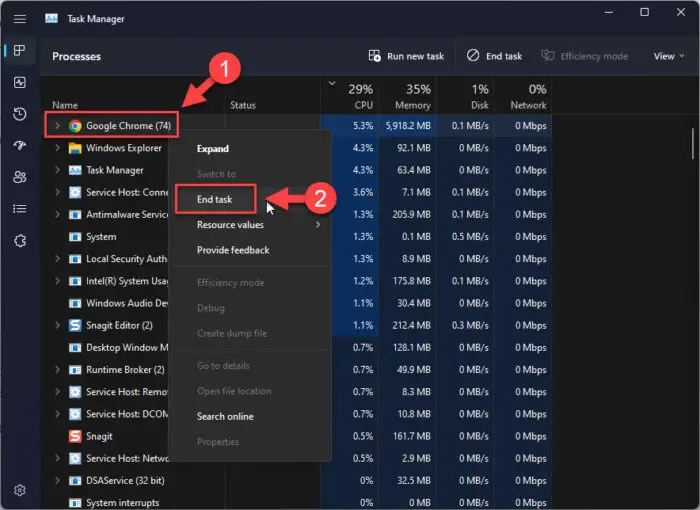Click the Task Manager title bar app icon

point(51,18)
